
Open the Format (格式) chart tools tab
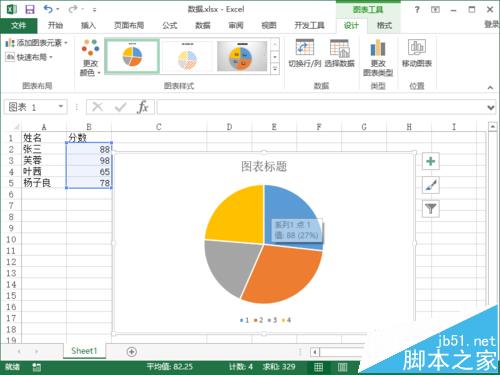[x=384, y=25]
